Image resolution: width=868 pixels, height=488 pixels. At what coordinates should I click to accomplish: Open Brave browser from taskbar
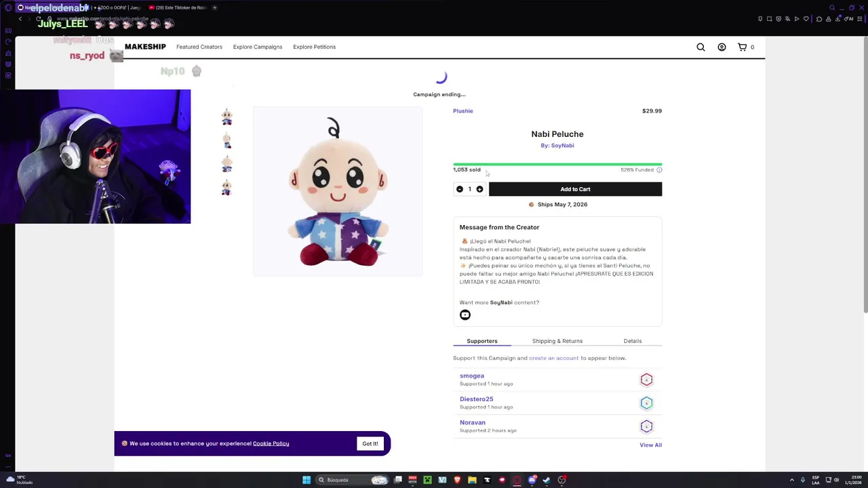click(x=457, y=480)
